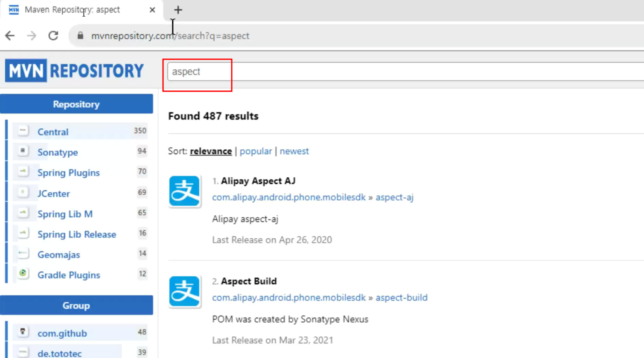
Task: Click POM was created by Sonatype Nexus
Action: 290,319
